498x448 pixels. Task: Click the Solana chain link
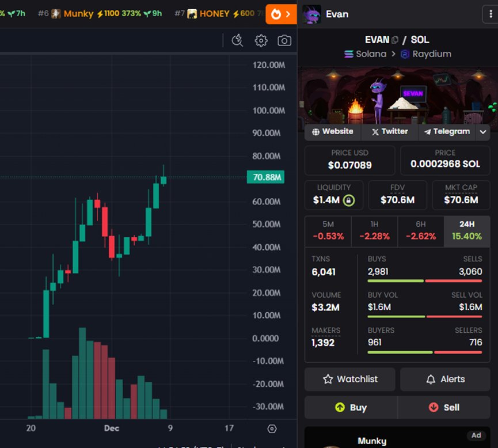click(365, 54)
